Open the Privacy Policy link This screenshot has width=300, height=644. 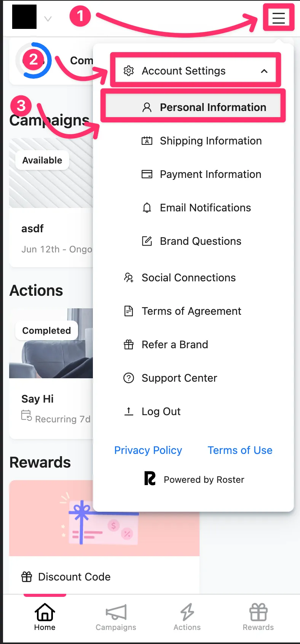tap(148, 450)
